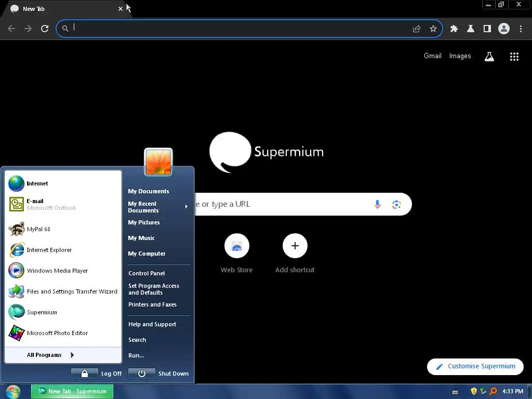Expand My Recent Documents submenu
Image resolution: width=532 pixels, height=399 pixels.
(x=158, y=207)
